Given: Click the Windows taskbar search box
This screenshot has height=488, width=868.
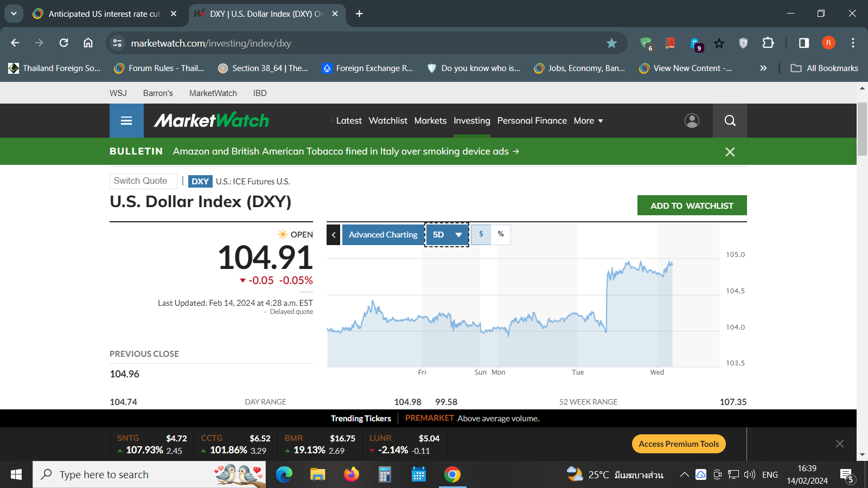Looking at the screenshot, I should 149,474.
